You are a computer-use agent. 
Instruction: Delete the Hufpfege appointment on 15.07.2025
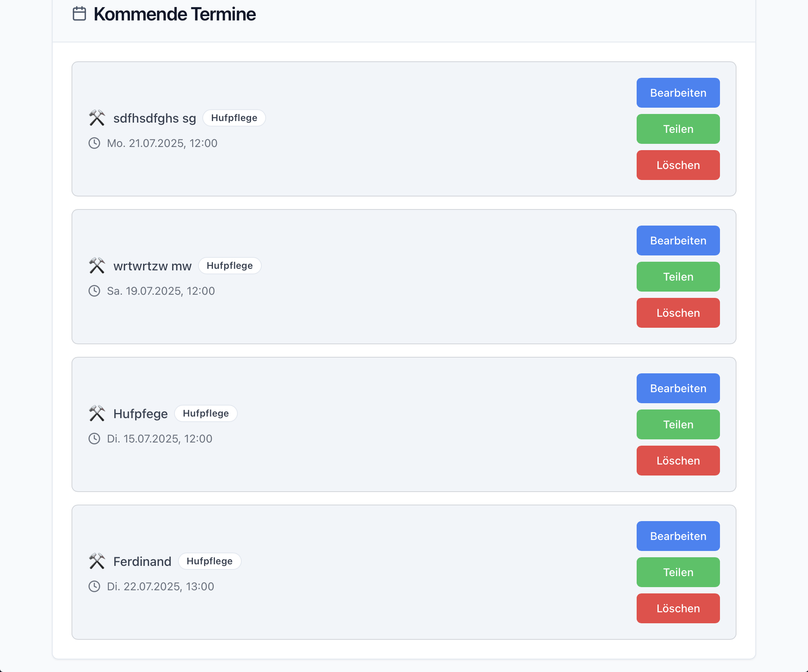pyautogui.click(x=678, y=461)
